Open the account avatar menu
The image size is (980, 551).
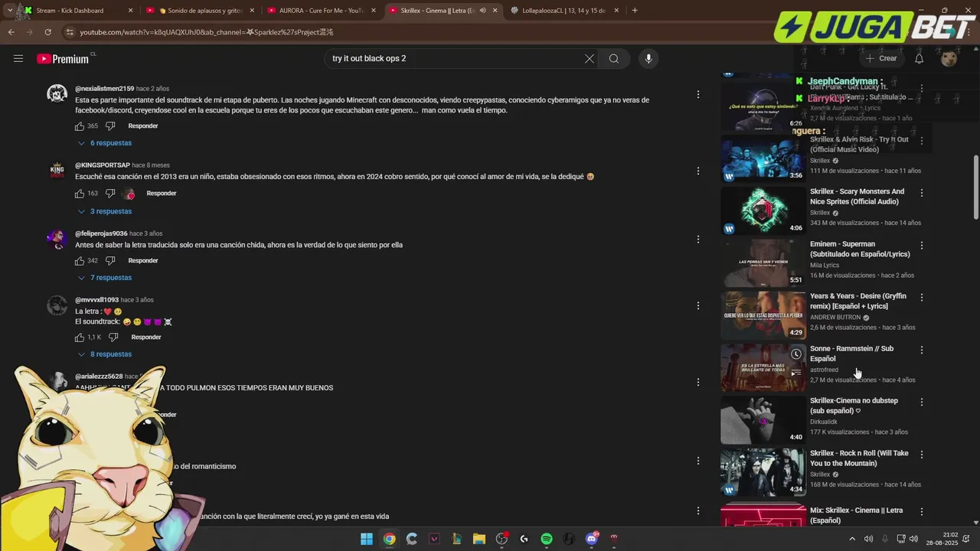pyautogui.click(x=949, y=59)
